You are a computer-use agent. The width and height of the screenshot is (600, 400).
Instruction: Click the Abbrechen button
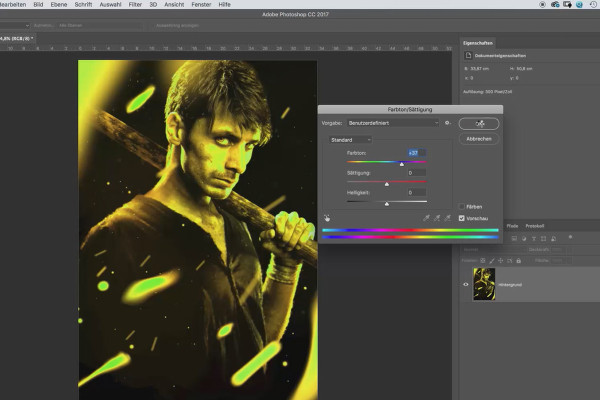pyautogui.click(x=479, y=139)
